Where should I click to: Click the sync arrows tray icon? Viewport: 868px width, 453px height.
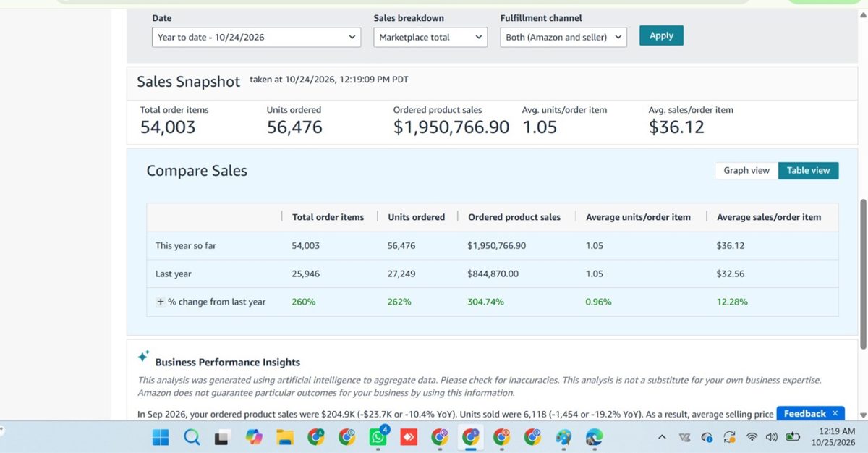pyautogui.click(x=729, y=437)
